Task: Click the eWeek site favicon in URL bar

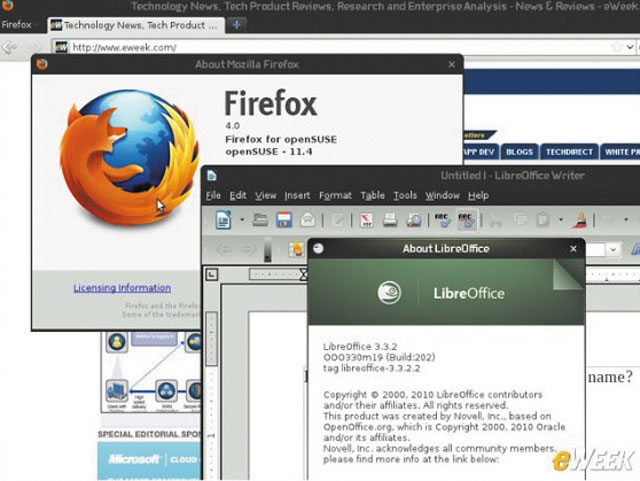Action: pos(61,47)
